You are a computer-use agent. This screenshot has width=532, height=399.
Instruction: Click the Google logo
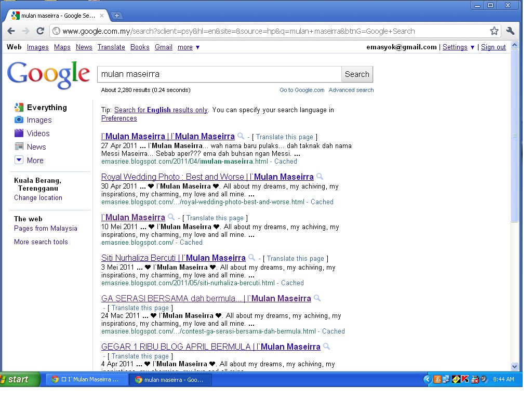pos(48,75)
